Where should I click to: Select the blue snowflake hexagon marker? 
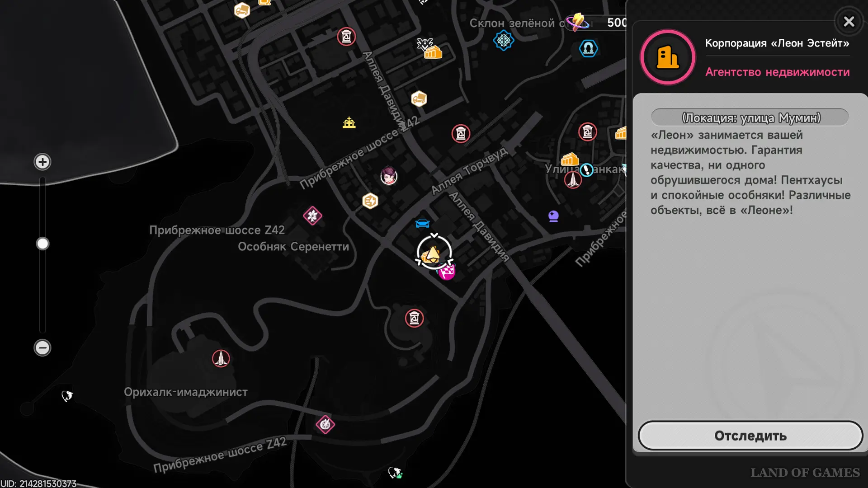(503, 41)
